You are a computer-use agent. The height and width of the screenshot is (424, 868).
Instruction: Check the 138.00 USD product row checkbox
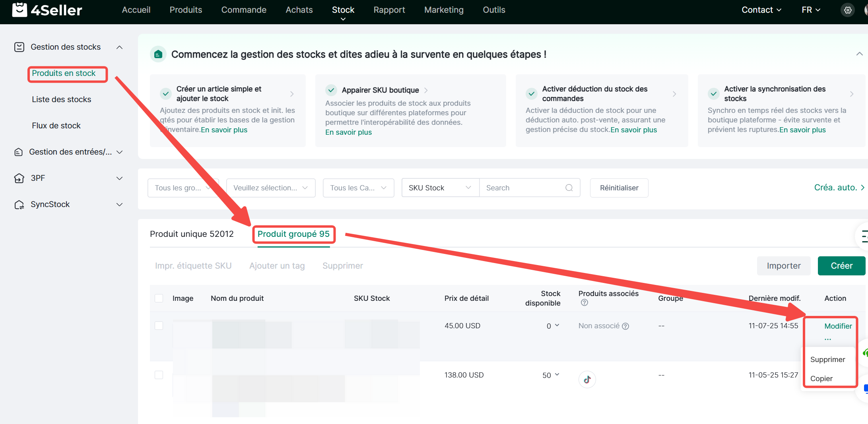tap(159, 375)
